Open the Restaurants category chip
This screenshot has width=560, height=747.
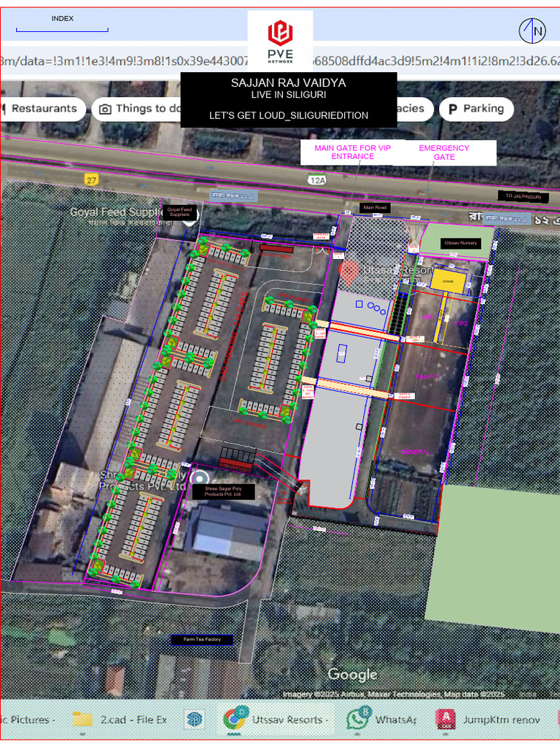tap(42, 109)
